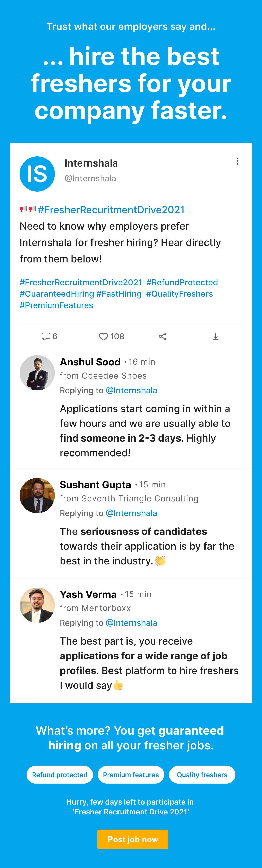Click @Internshala mention in Anshul Sood's reply

pos(131,390)
